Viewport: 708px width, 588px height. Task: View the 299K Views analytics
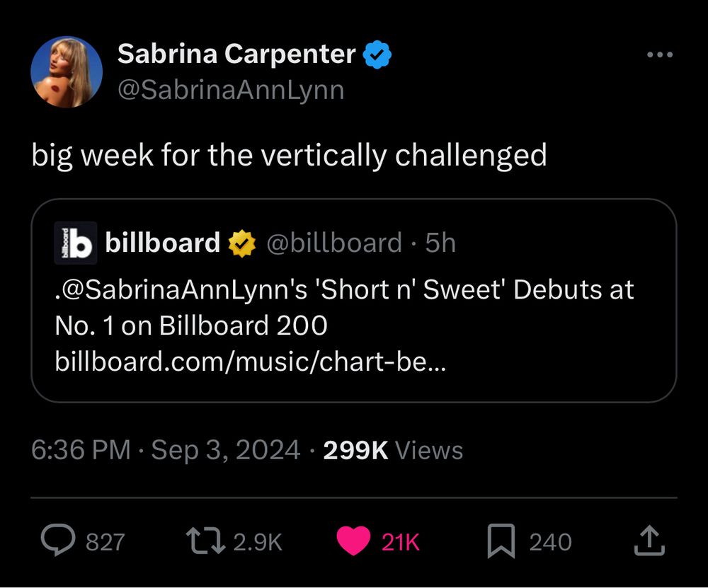coord(392,451)
